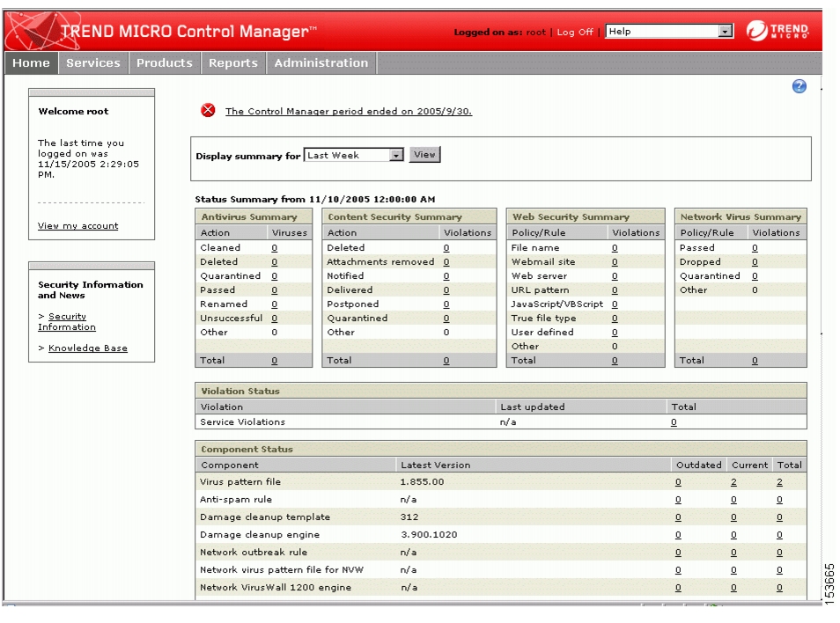This screenshot has height=623, width=840.
Task: Open the Services menu tab
Action: (93, 62)
